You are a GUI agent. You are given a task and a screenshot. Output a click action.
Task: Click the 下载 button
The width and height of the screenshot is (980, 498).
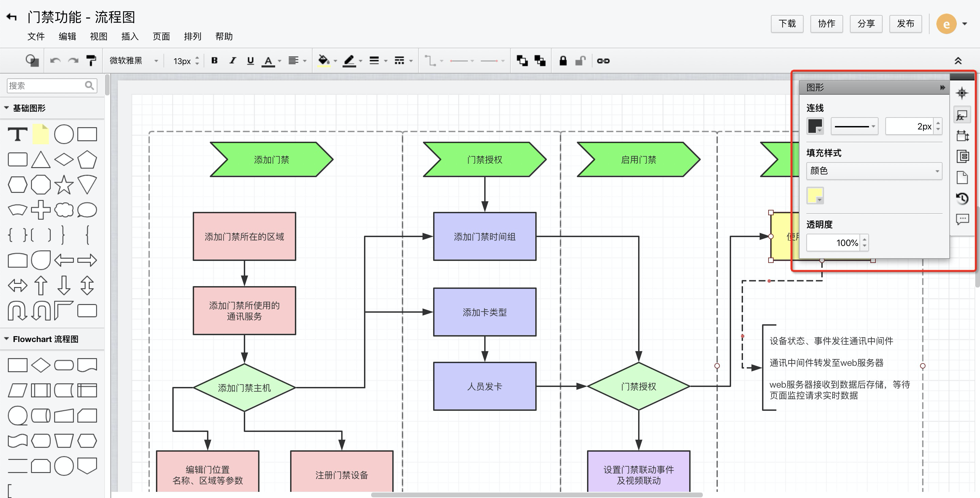[x=787, y=24]
